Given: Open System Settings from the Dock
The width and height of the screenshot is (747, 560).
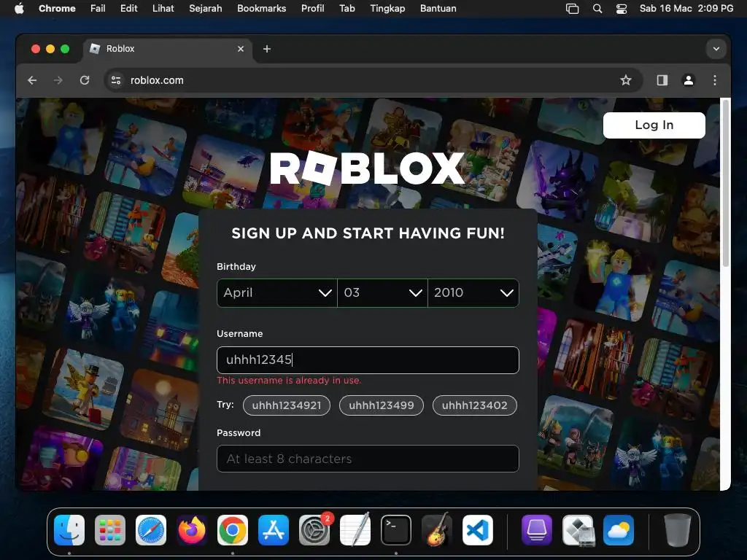Looking at the screenshot, I should pyautogui.click(x=314, y=530).
